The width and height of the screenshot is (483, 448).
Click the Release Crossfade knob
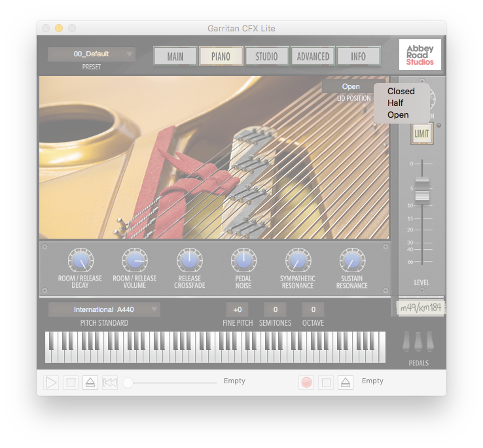189,260
